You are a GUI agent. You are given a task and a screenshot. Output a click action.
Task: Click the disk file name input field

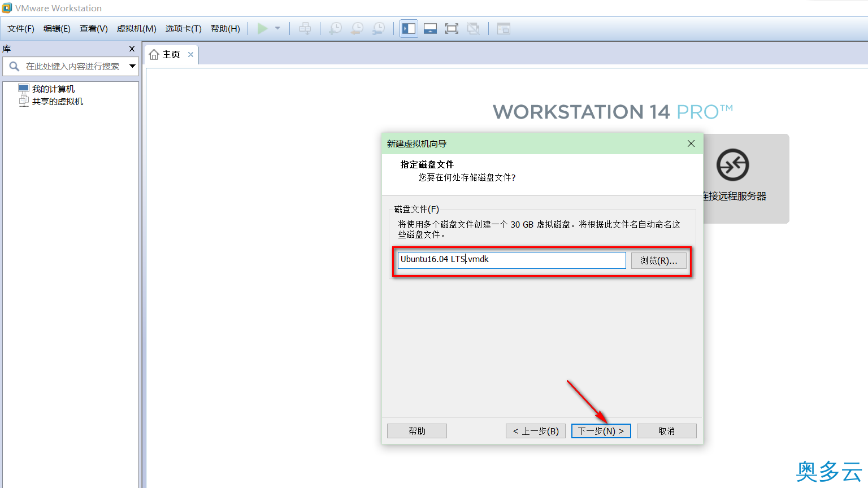pyautogui.click(x=512, y=260)
